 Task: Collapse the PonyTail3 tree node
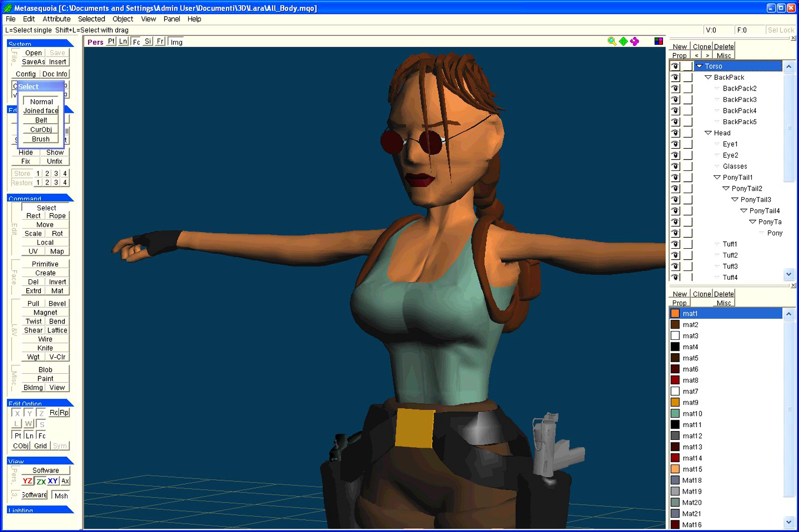point(734,199)
